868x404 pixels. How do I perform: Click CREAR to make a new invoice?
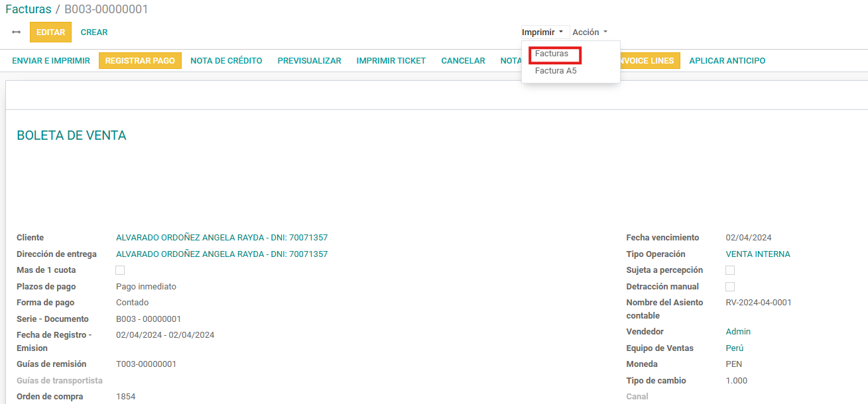[94, 32]
